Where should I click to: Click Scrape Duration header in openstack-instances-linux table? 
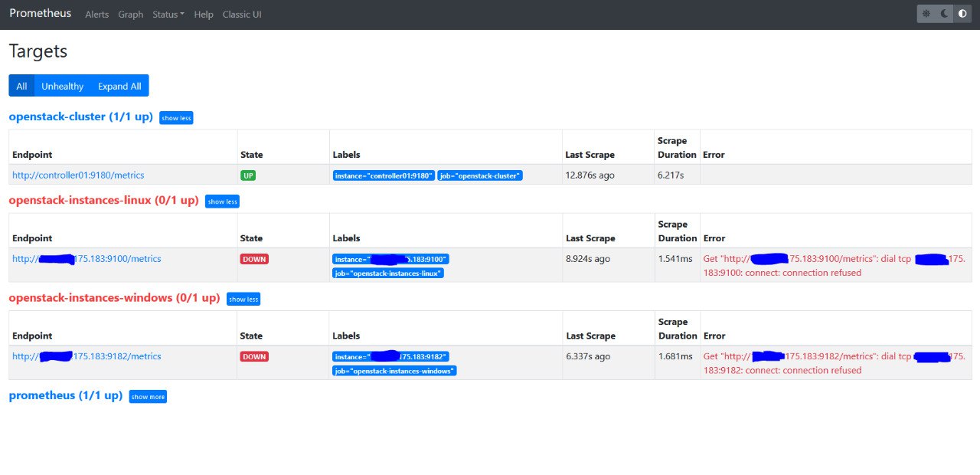click(678, 231)
